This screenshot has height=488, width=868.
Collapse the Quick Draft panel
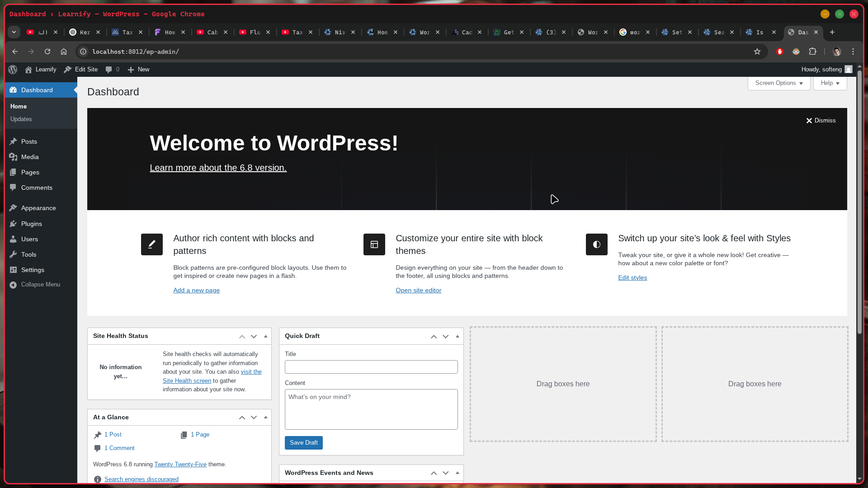coord(457,336)
